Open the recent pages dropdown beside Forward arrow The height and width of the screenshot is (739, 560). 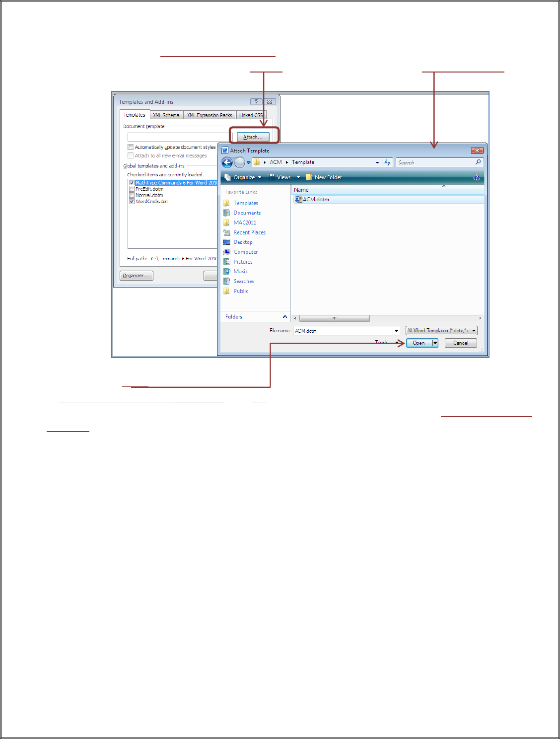249,162
